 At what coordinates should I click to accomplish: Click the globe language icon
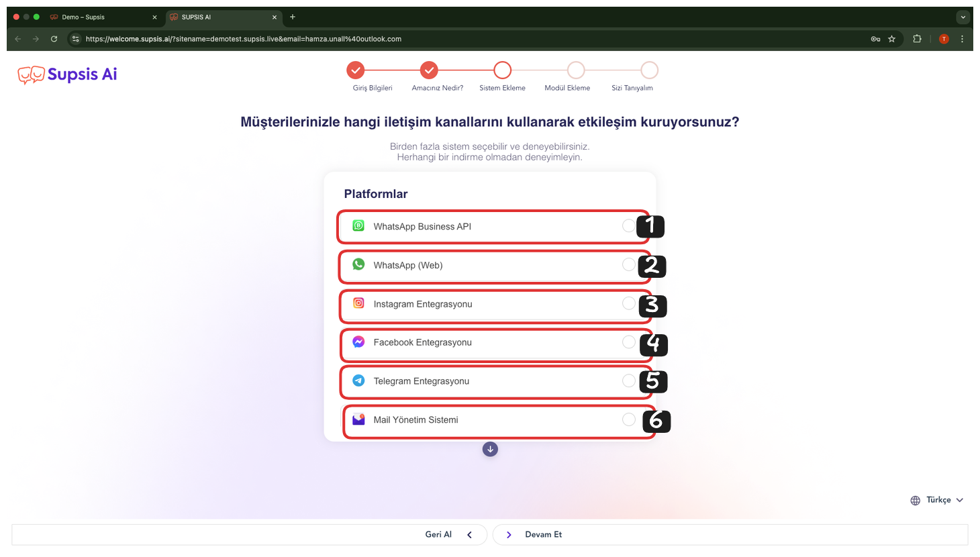click(x=916, y=501)
